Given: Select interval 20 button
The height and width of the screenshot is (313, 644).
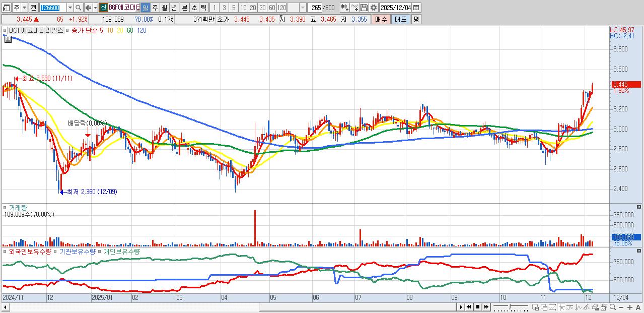Looking at the screenshot, I should point(253,8).
